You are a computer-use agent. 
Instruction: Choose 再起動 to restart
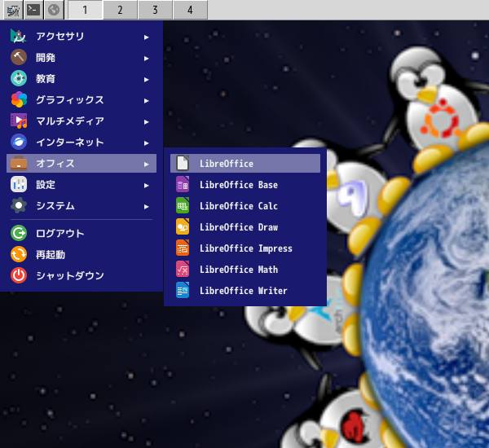click(81, 254)
